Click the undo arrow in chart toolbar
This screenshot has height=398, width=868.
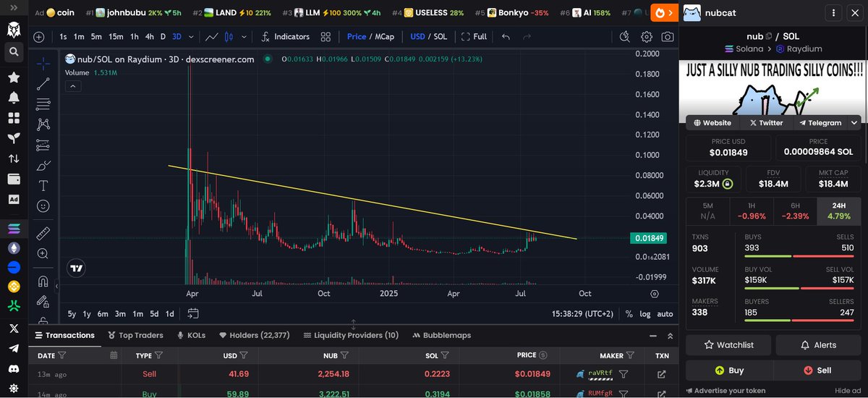pos(506,37)
